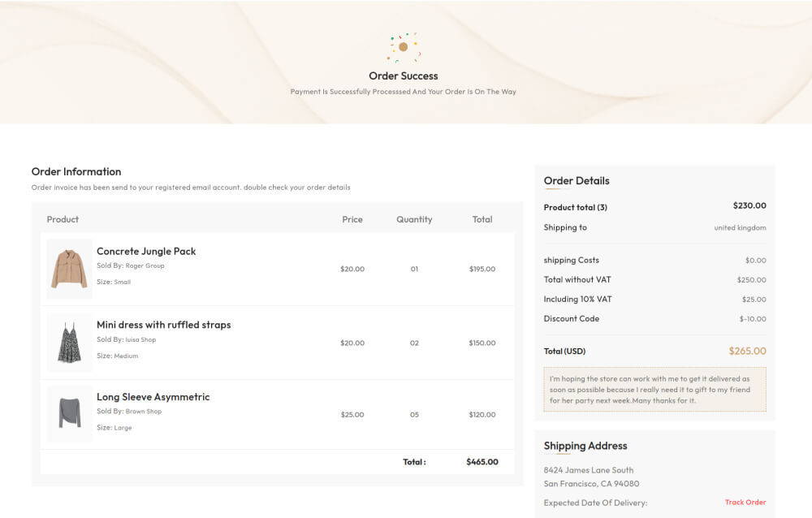Click the delivery note message box
Image resolution: width=812 pixels, height=518 pixels.
pos(654,390)
